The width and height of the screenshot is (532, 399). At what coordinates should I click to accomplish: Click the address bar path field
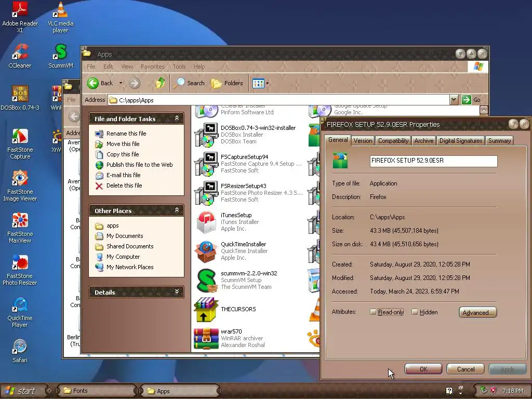pos(279,100)
